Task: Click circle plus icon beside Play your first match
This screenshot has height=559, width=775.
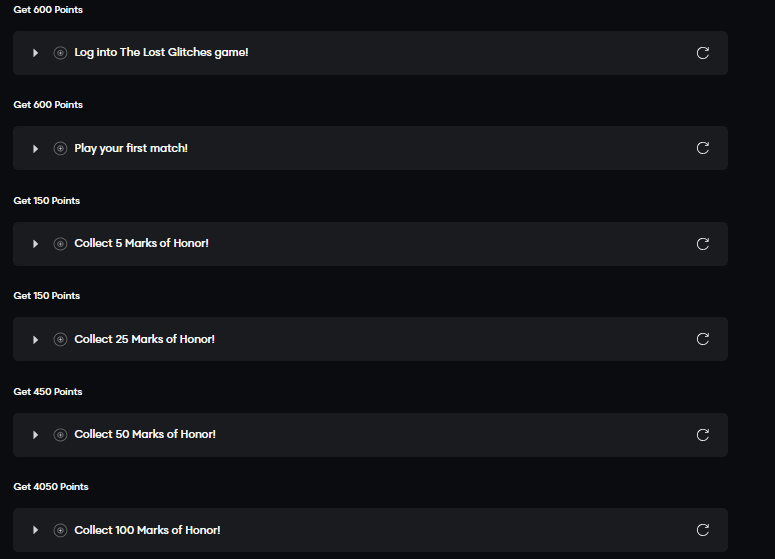Action: [60, 148]
